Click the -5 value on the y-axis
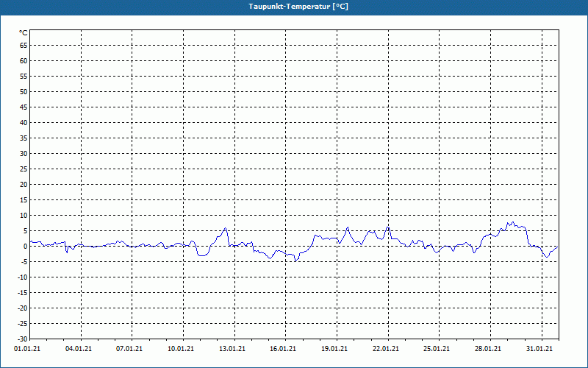 [24, 262]
